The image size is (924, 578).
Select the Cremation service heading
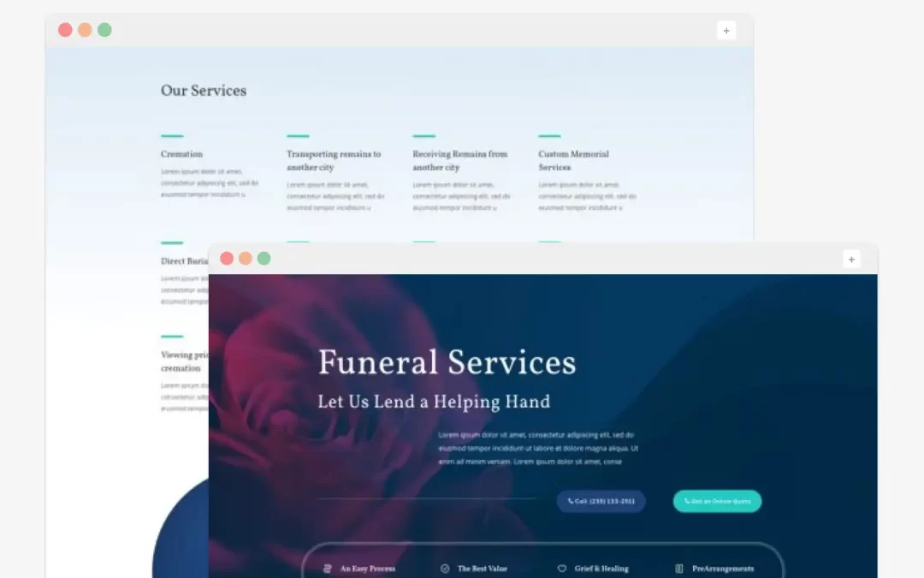point(181,154)
